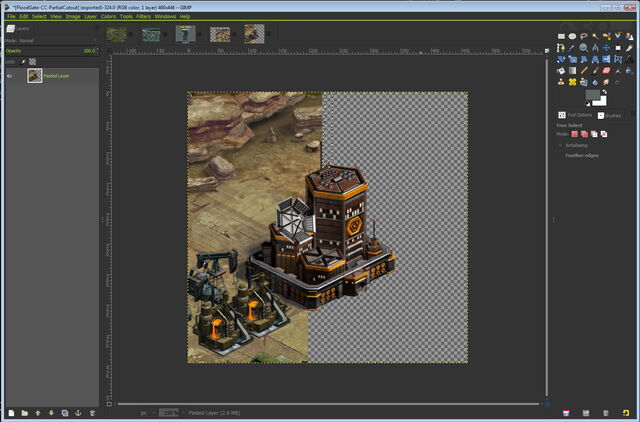Image resolution: width=640 pixels, height=422 pixels.
Task: Select the Paintbrush tool
Action: pos(595,71)
